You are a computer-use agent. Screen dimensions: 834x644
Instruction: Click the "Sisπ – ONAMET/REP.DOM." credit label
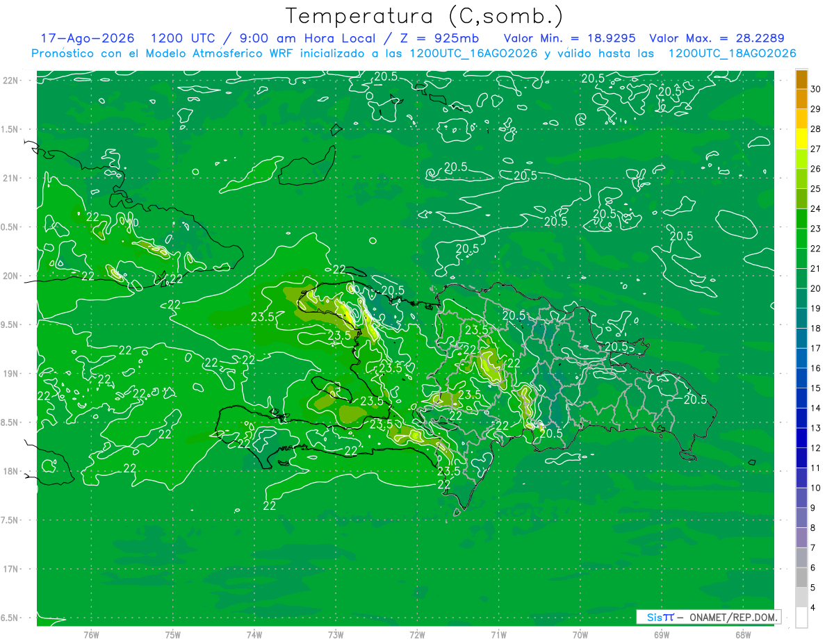click(708, 617)
